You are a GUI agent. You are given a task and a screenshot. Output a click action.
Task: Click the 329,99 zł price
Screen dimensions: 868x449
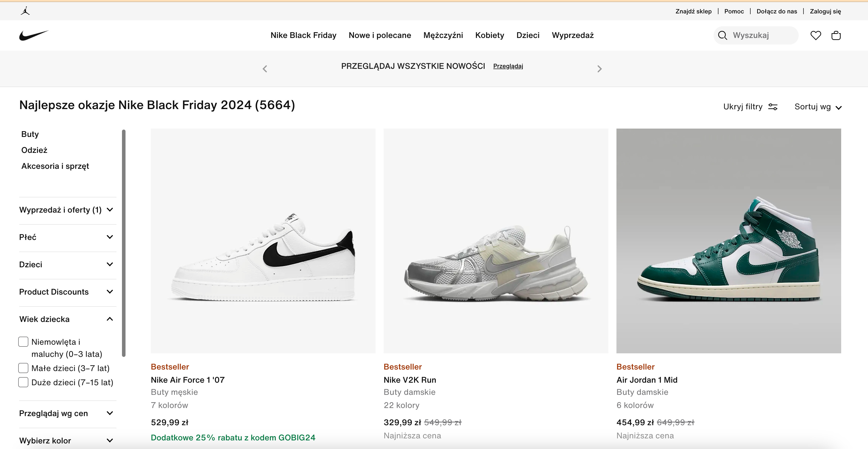click(402, 422)
